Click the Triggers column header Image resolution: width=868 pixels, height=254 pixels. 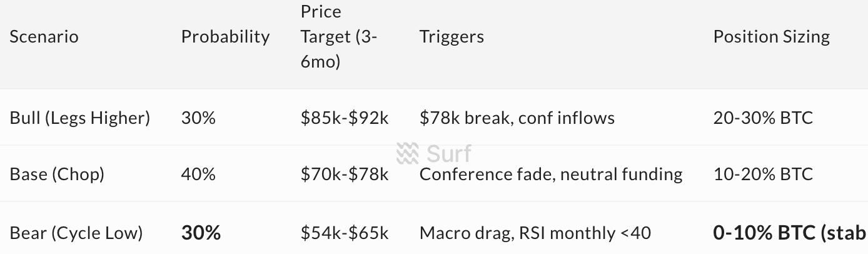click(x=452, y=36)
